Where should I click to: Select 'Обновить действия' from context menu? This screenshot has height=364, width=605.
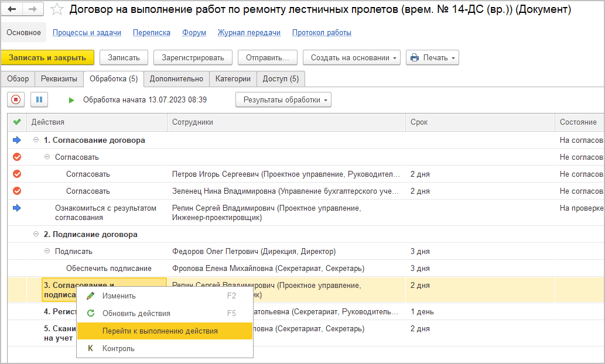(136, 313)
